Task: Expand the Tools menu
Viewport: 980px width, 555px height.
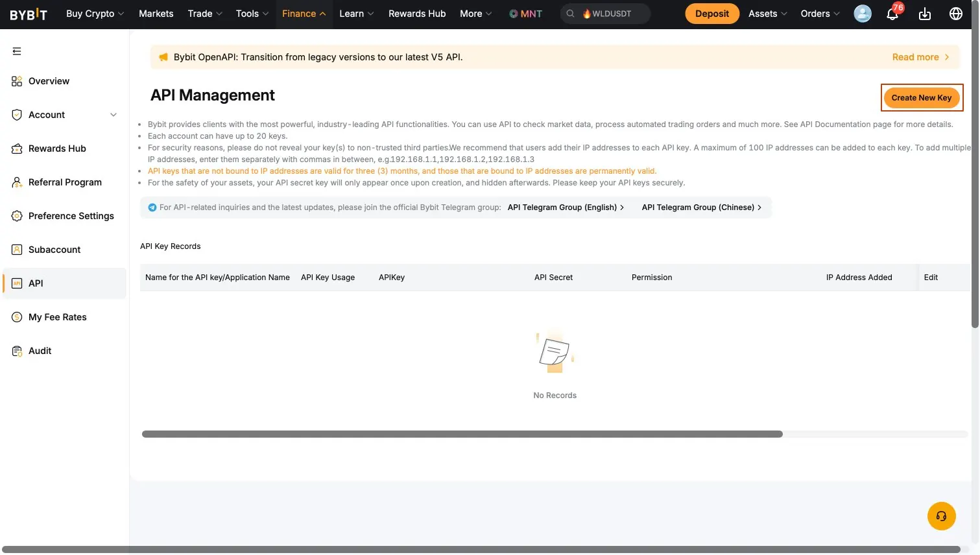Action: [252, 14]
